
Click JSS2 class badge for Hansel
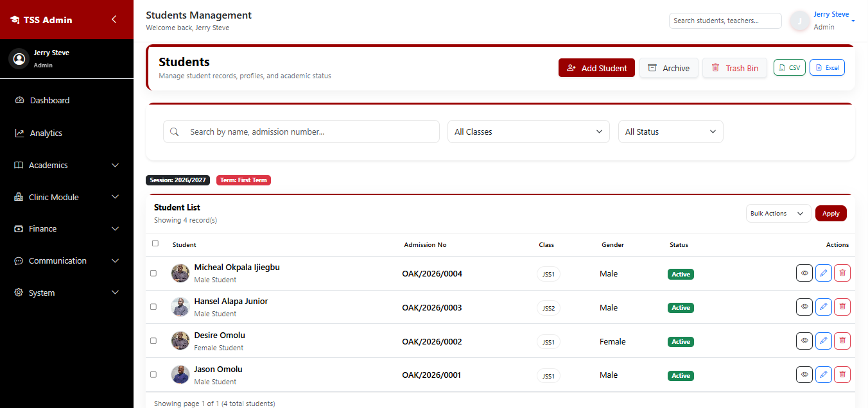click(x=548, y=308)
